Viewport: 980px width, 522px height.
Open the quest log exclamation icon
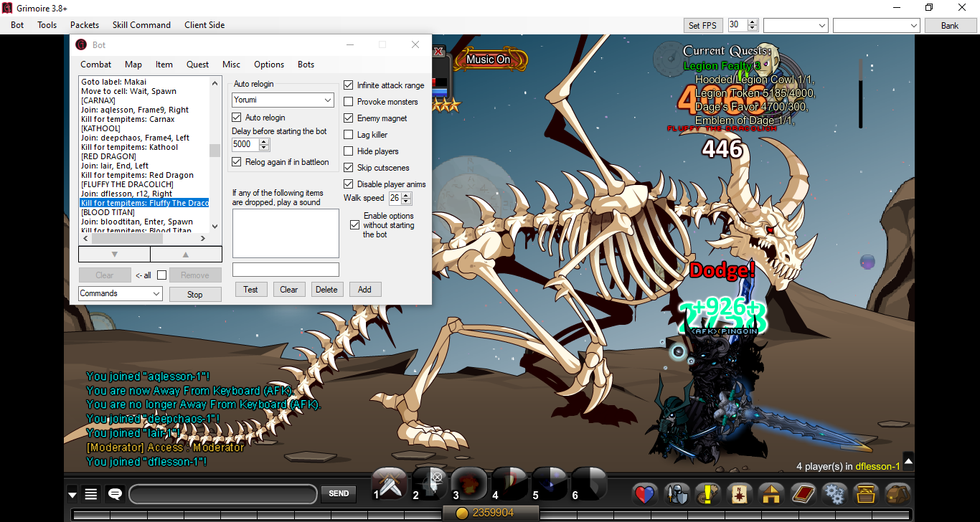(708, 494)
